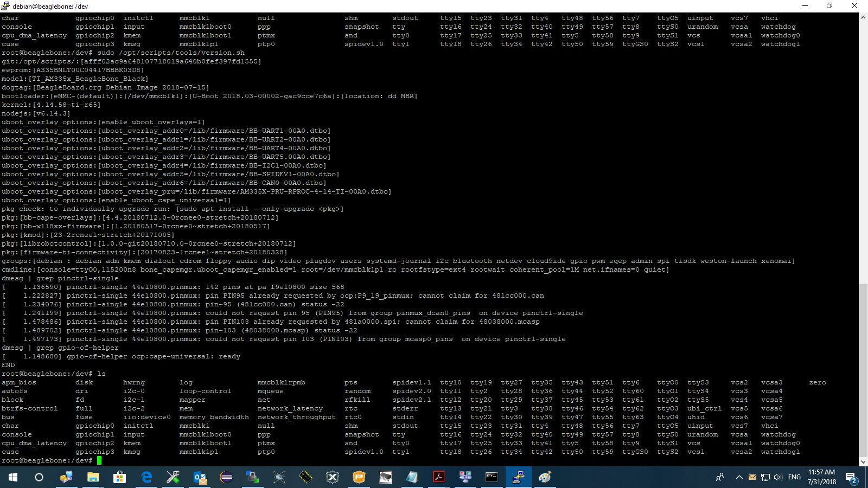
Task: Open Microsoft Store from the taskbar
Action: point(119,477)
